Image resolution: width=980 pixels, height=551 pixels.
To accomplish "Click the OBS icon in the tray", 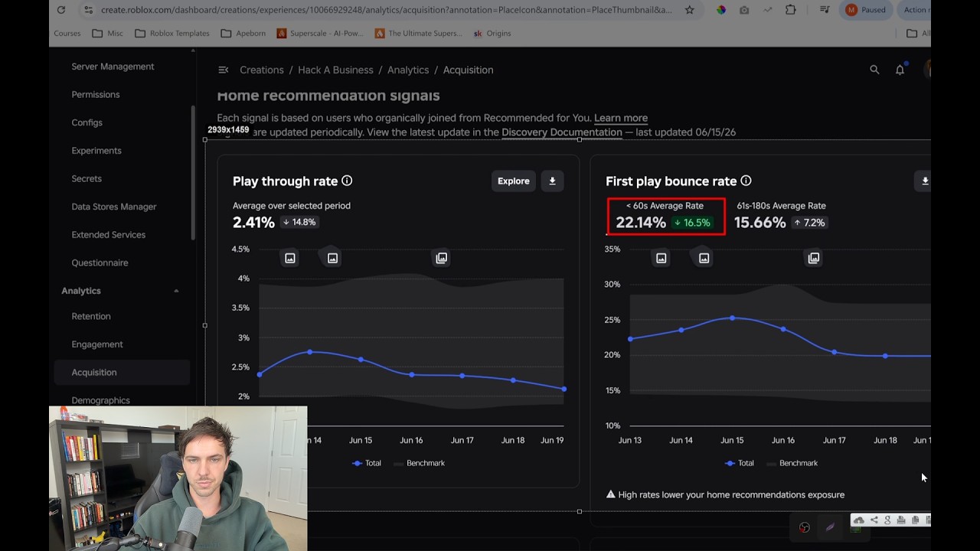I will tap(805, 527).
